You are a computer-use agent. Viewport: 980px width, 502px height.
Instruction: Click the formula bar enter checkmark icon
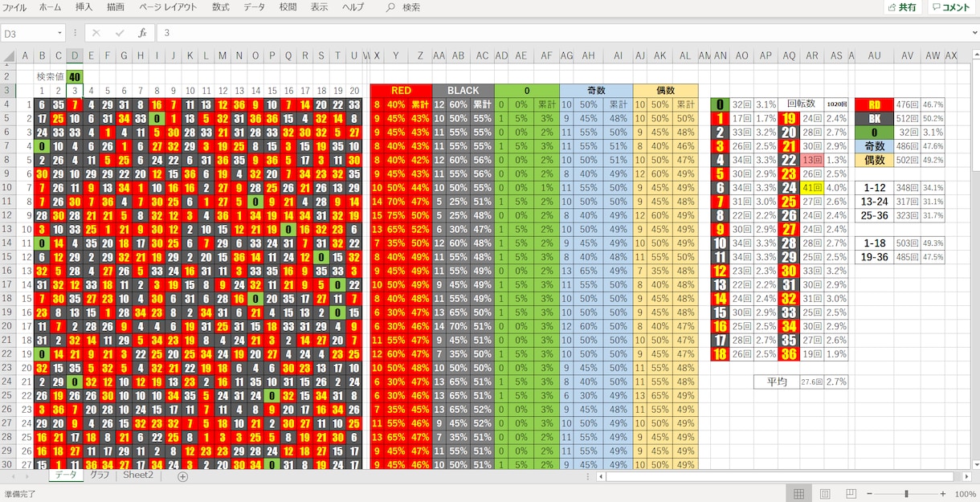tap(120, 33)
